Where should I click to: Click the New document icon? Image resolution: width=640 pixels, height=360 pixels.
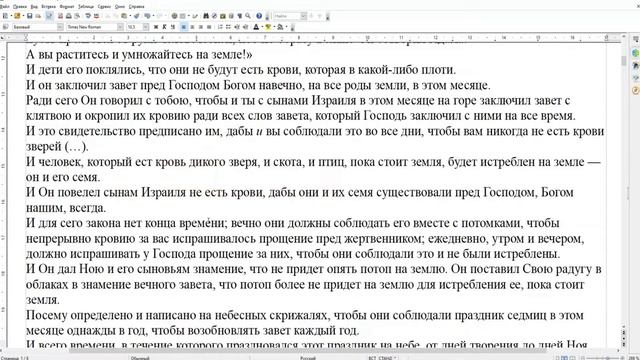[5, 16]
